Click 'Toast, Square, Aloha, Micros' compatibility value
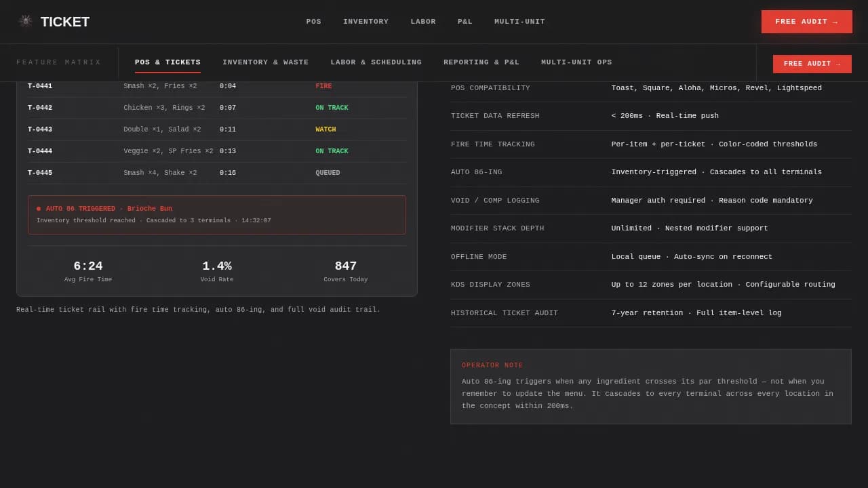 point(716,88)
